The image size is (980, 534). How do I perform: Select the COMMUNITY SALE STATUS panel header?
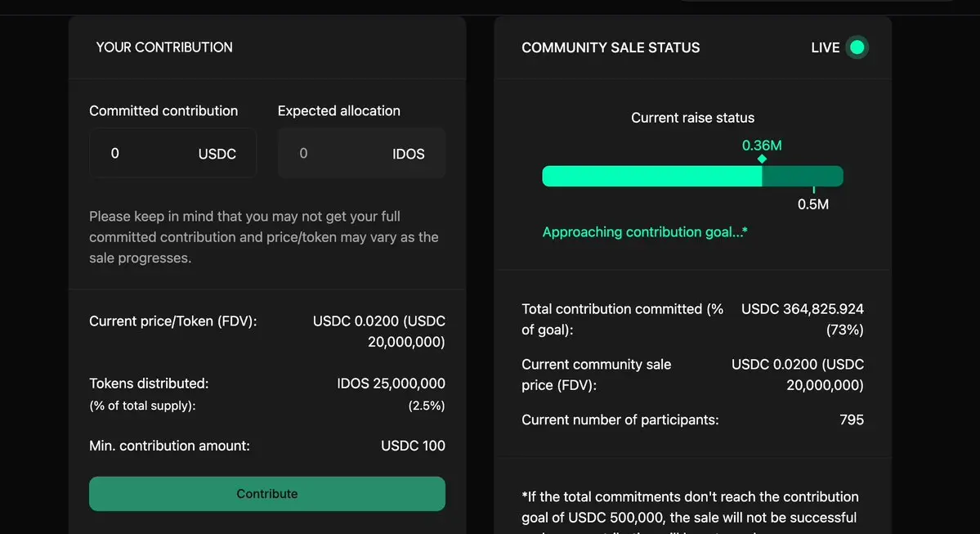point(611,47)
